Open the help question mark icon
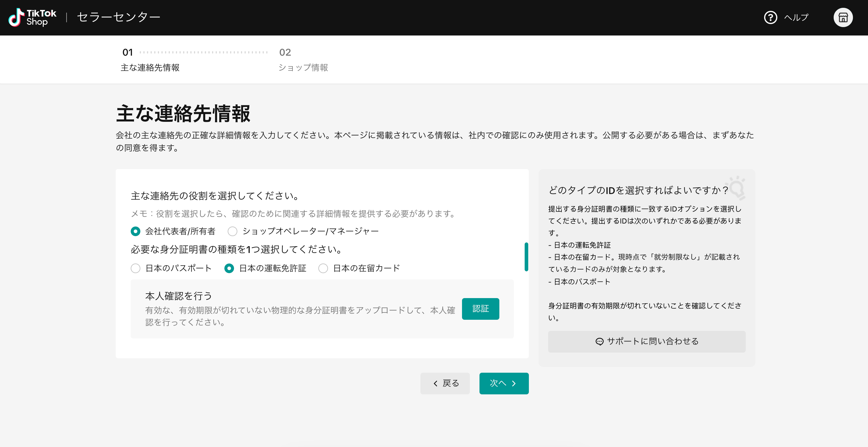868x447 pixels. click(770, 17)
